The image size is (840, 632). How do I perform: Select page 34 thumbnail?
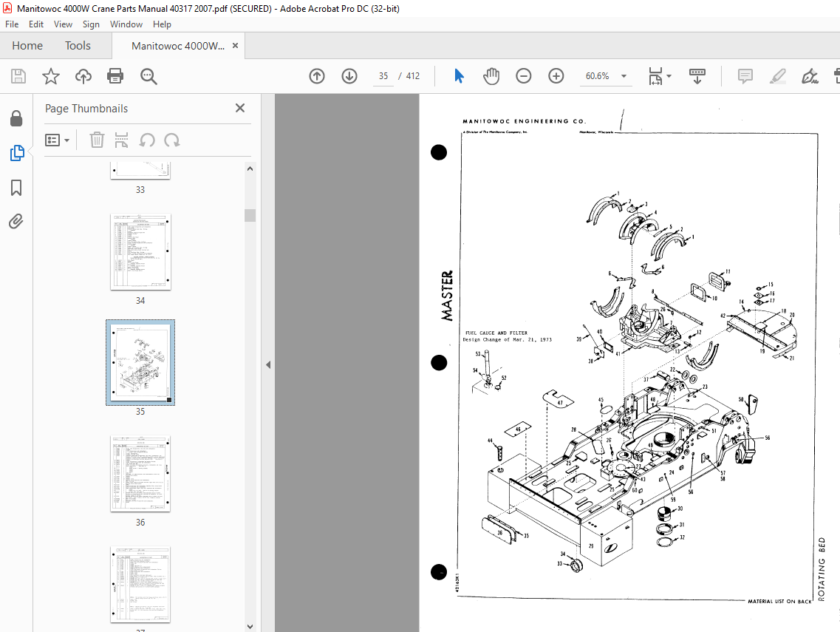click(x=140, y=252)
